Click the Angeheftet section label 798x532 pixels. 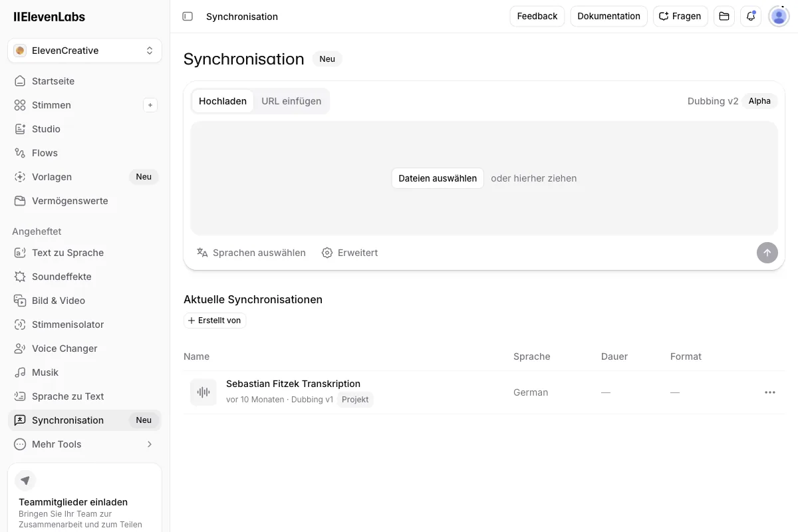[x=37, y=231]
